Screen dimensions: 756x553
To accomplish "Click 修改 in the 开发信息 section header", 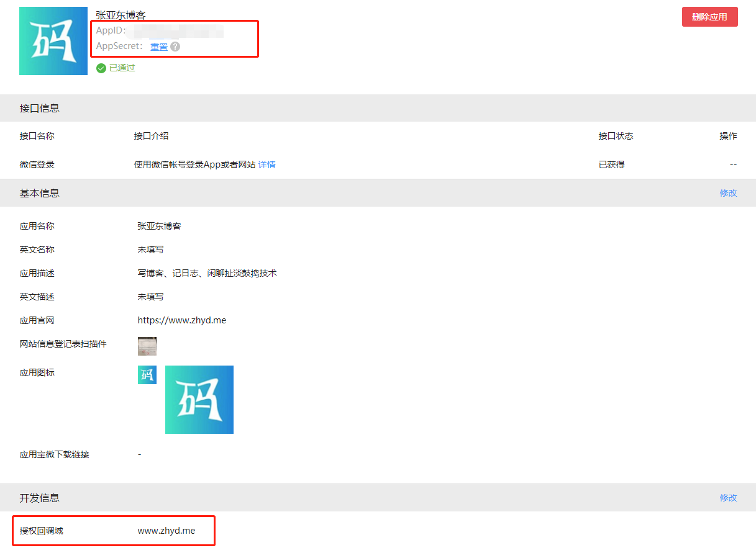I will click(x=728, y=498).
